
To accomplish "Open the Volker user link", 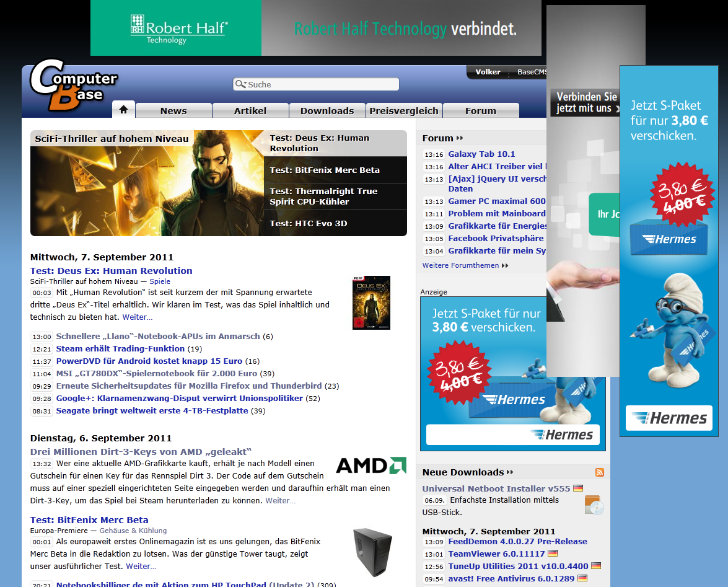I will (x=488, y=72).
